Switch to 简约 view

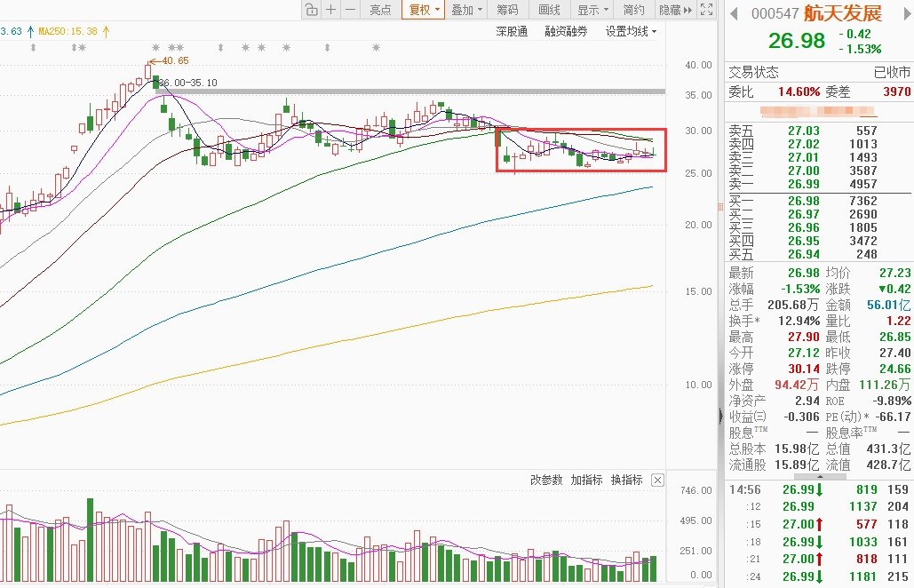(633, 9)
